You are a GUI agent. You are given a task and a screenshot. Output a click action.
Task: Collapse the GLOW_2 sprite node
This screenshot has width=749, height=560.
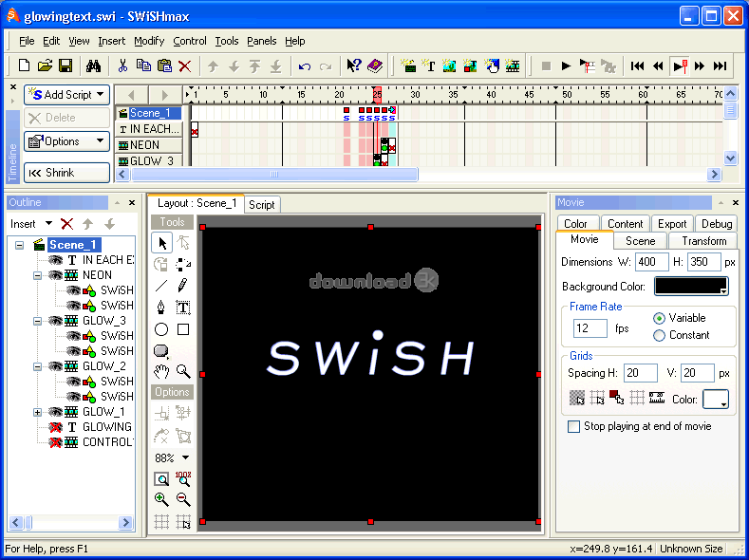tap(38, 366)
